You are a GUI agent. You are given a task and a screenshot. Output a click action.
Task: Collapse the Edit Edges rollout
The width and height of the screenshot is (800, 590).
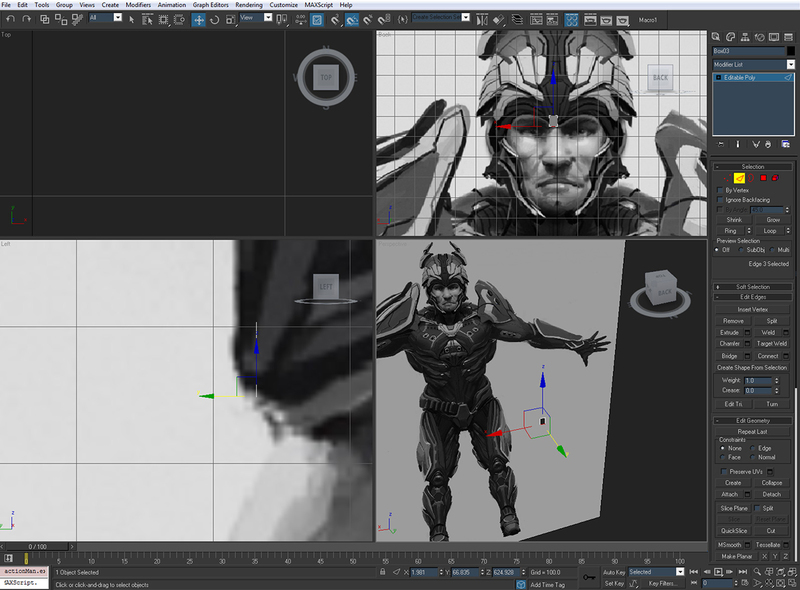[x=753, y=297]
